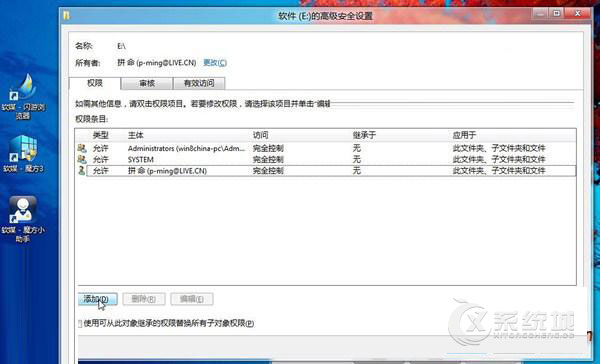
Task: Minimize the advanced security settings dialog
Action: [x=540, y=14]
